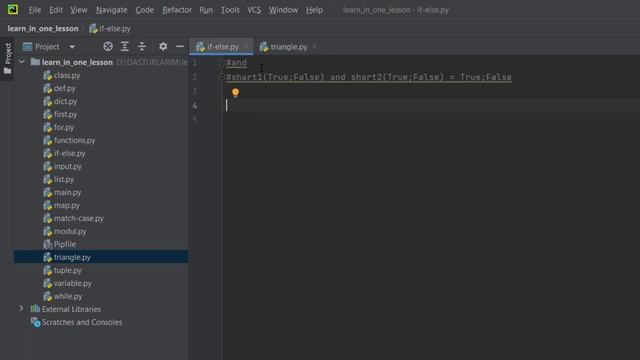
Task: Toggle code folding marker on line 1
Action: click(222, 62)
